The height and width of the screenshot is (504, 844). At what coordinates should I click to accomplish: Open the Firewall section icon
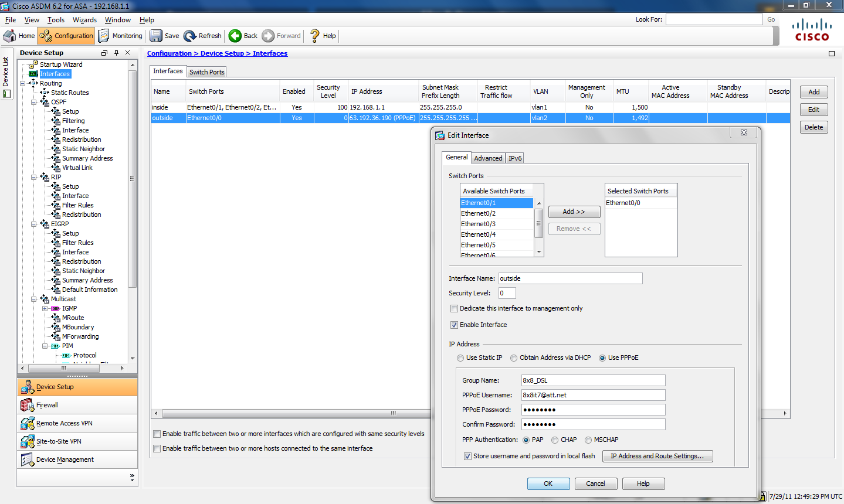27,405
